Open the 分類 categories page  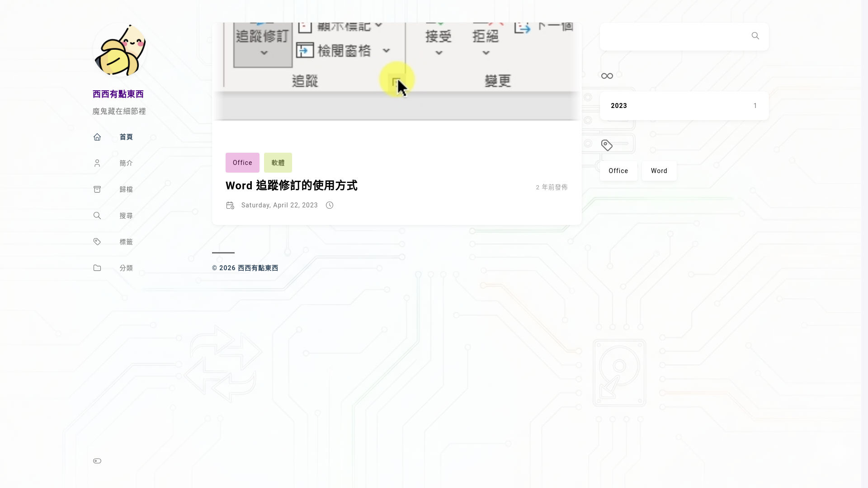[x=126, y=268]
